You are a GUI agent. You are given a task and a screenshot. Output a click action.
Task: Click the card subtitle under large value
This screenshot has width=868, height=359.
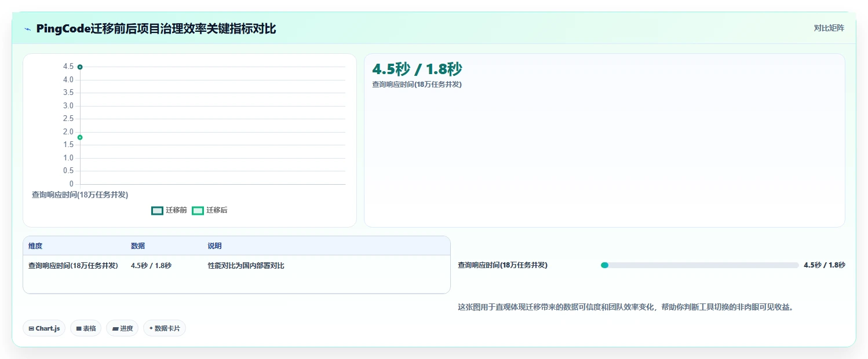point(417,85)
